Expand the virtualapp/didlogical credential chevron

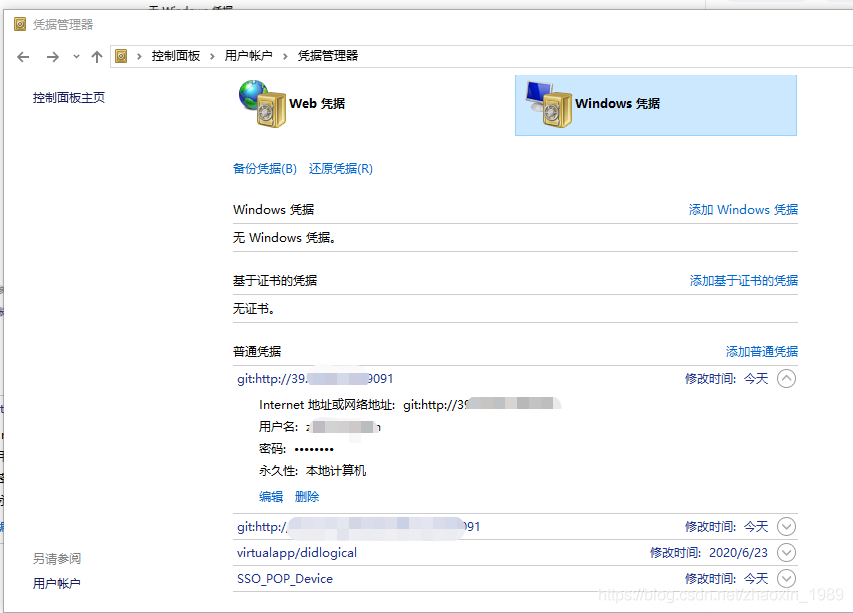point(786,553)
